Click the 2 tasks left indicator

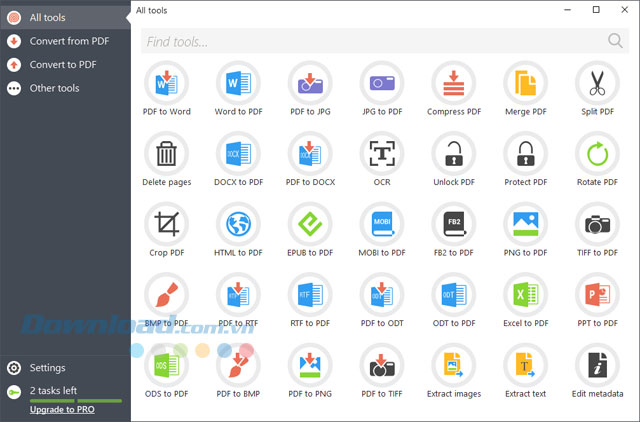click(53, 391)
